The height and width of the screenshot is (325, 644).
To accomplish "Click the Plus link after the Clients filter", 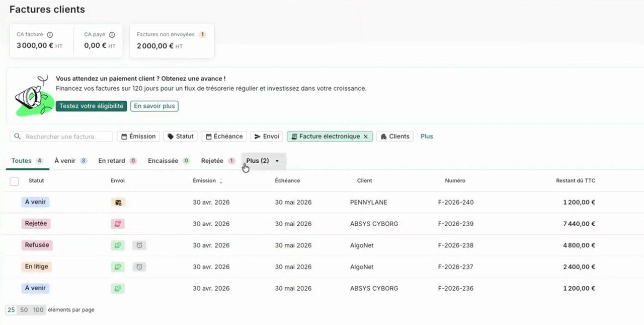I will tap(427, 137).
